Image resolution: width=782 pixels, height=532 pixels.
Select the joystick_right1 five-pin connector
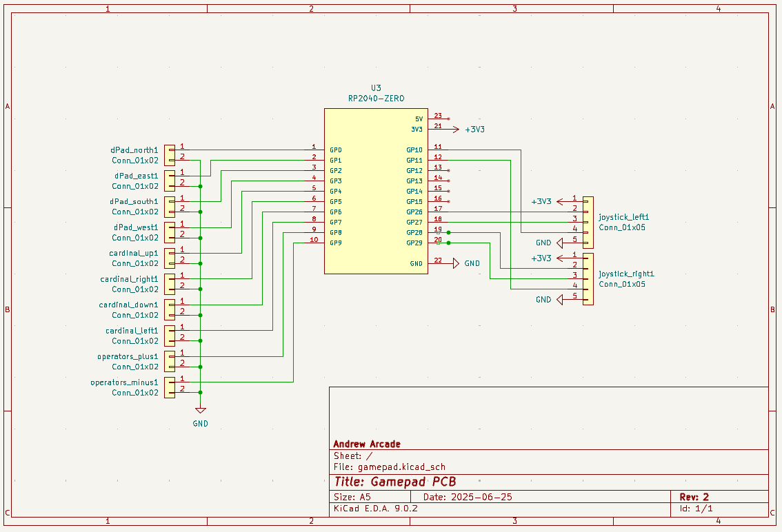[588, 279]
